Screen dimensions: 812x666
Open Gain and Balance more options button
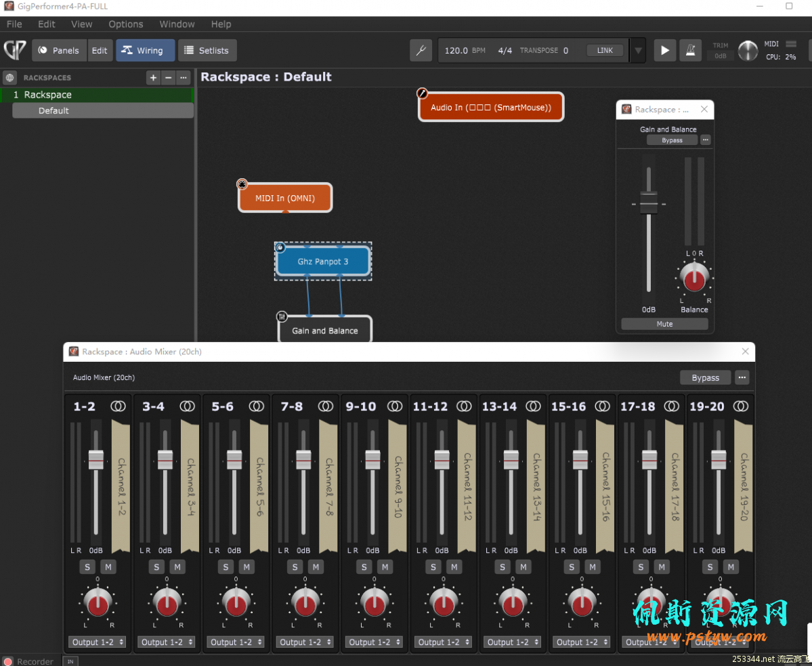[705, 140]
